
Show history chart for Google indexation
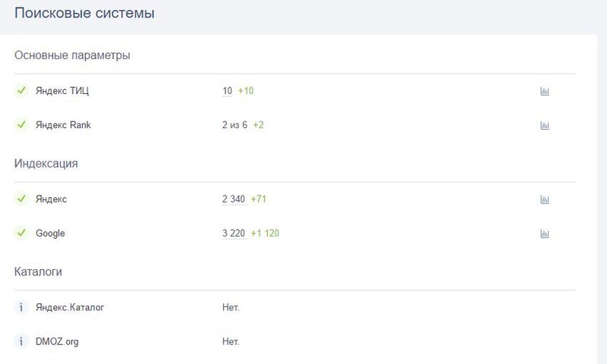click(544, 234)
